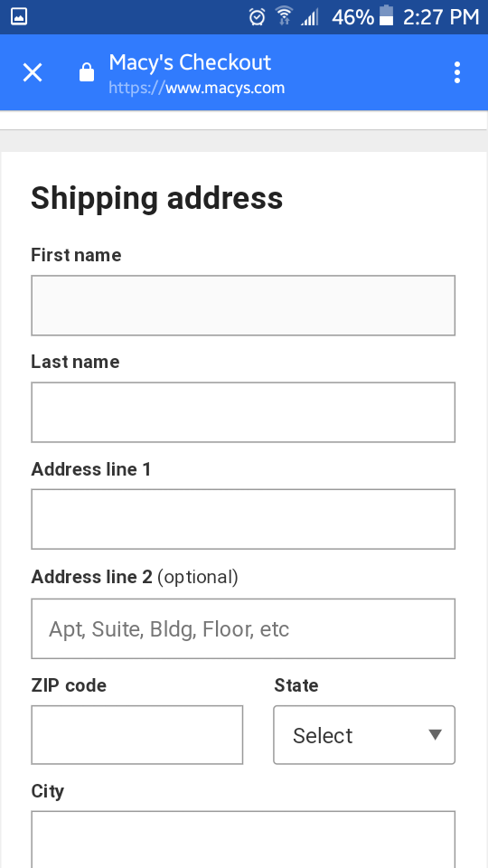This screenshot has width=488, height=868.
Task: Tap the 2:27 PM clock
Action: point(440,17)
